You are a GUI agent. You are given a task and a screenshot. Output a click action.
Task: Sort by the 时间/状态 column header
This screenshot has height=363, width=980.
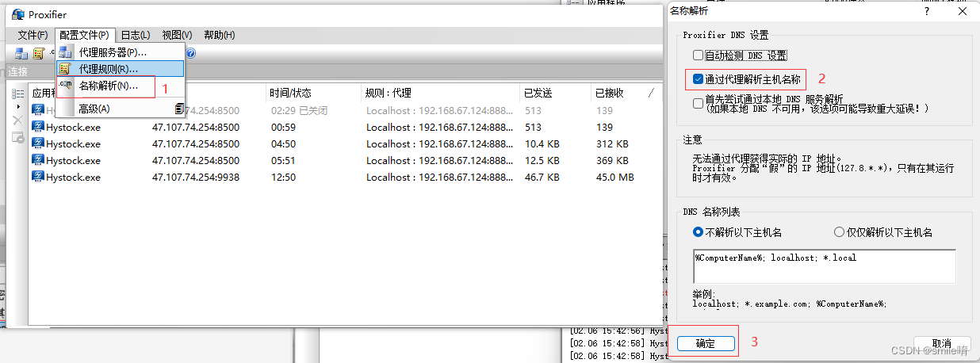click(313, 93)
